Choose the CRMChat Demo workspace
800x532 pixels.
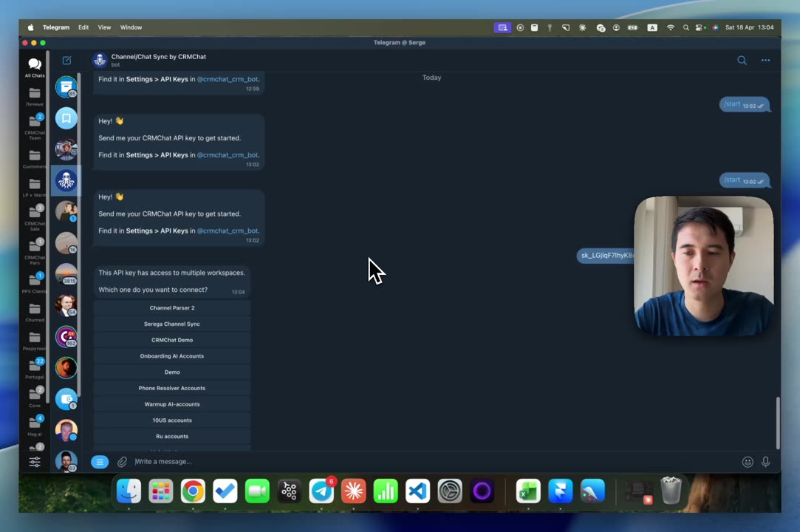tap(172, 340)
